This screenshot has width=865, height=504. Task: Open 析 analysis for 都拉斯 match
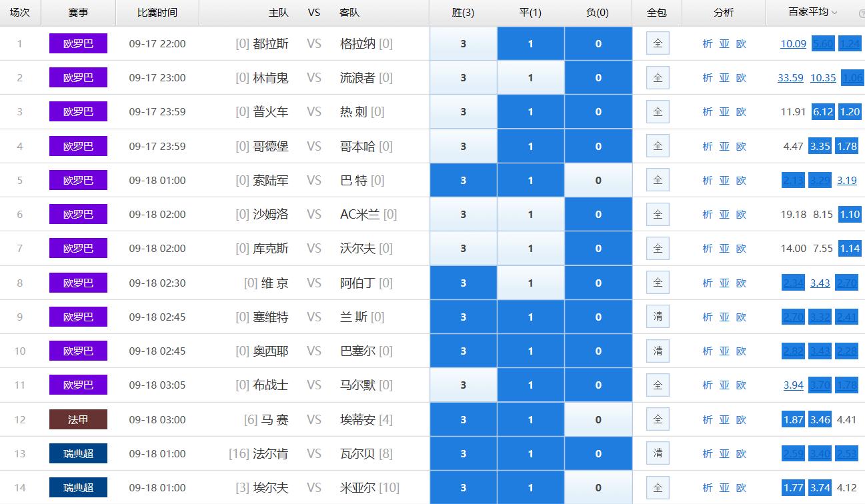pos(708,43)
